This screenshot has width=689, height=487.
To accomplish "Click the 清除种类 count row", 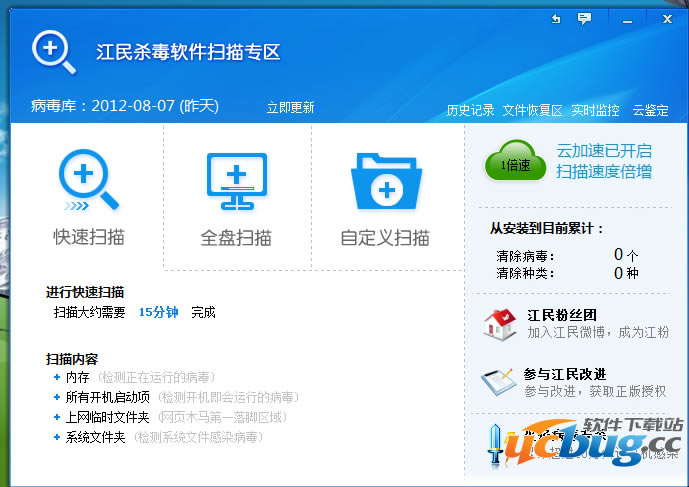I will click(x=567, y=273).
